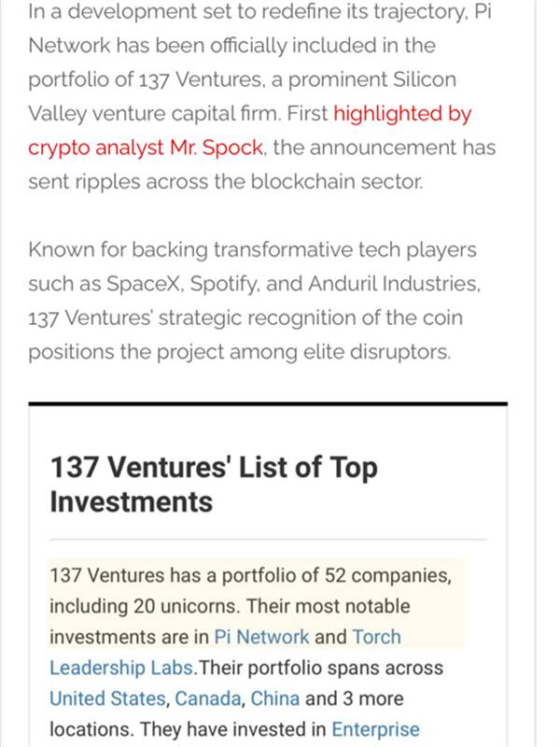Image resolution: width=560 pixels, height=747 pixels.
Task: Click the word 'SpaceX' in the article
Action: [x=144, y=285]
